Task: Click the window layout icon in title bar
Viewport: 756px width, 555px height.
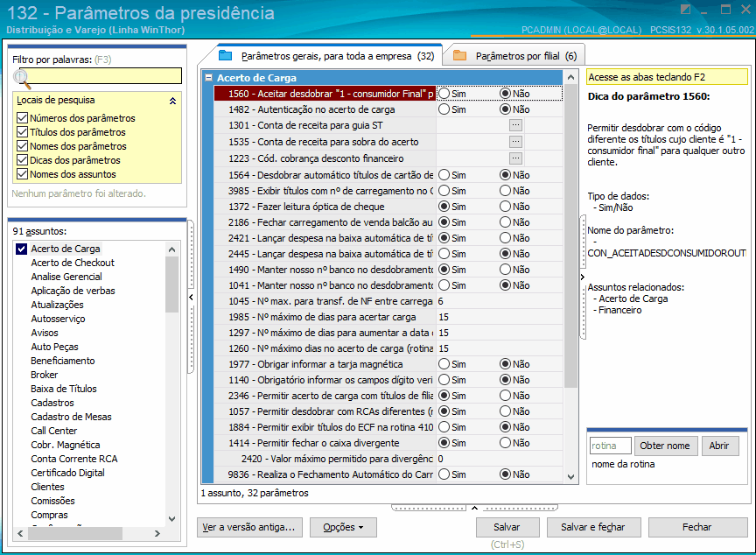Action: (x=685, y=9)
